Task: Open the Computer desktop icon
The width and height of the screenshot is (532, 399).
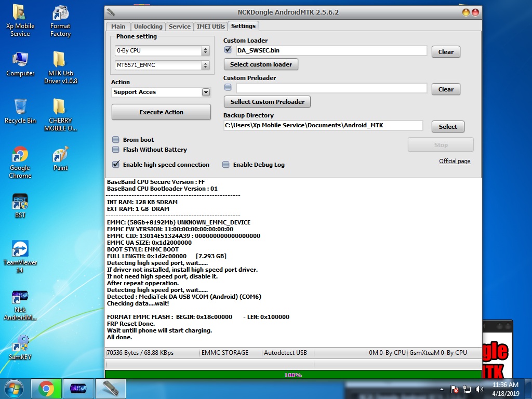Action: pyautogui.click(x=20, y=64)
